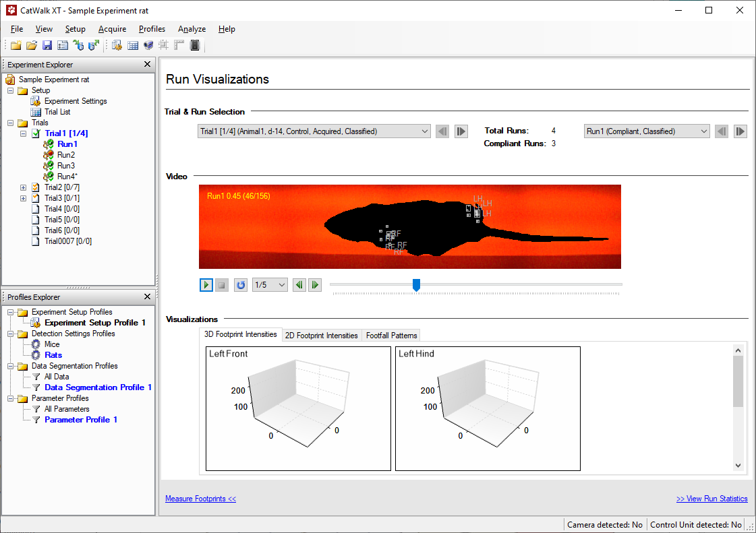Switch to 2D Footprint Intensities tab
This screenshot has height=533, width=756.
(x=321, y=336)
